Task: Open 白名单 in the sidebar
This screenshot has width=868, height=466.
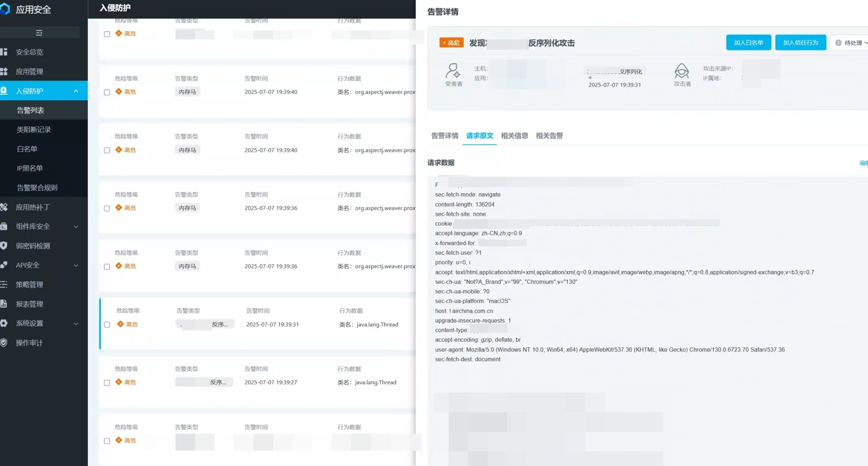Action: (x=27, y=149)
